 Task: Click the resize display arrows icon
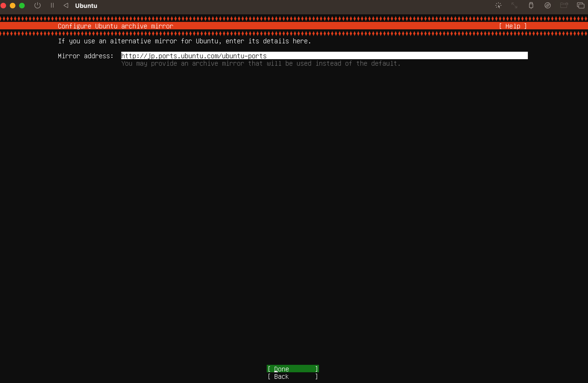pos(514,5)
